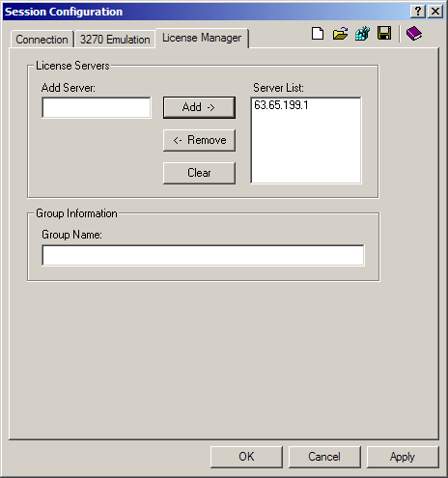Screen dimensions: 448x478
Task: Open the 3270 Emulation tab
Action: (115, 40)
